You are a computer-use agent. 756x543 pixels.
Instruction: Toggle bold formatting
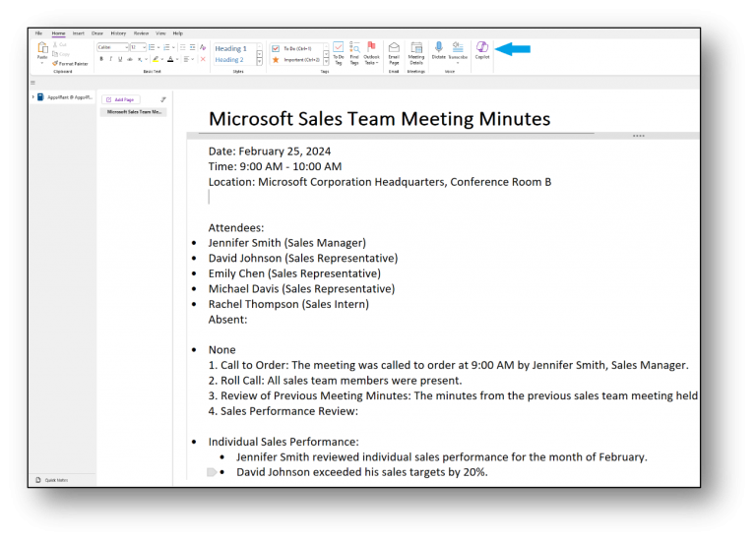100,59
